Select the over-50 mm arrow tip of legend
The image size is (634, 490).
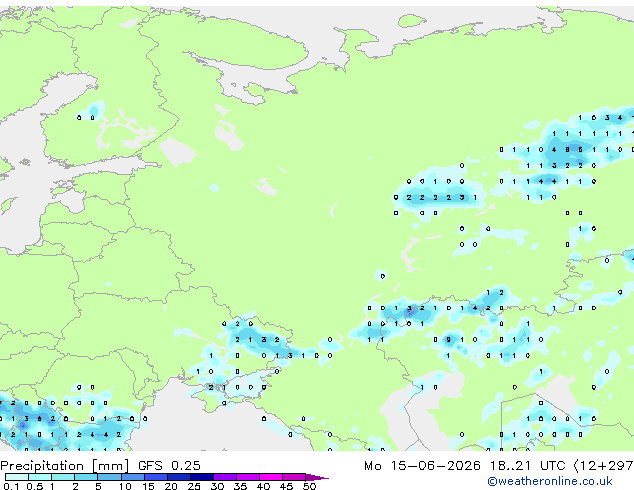[317, 477]
